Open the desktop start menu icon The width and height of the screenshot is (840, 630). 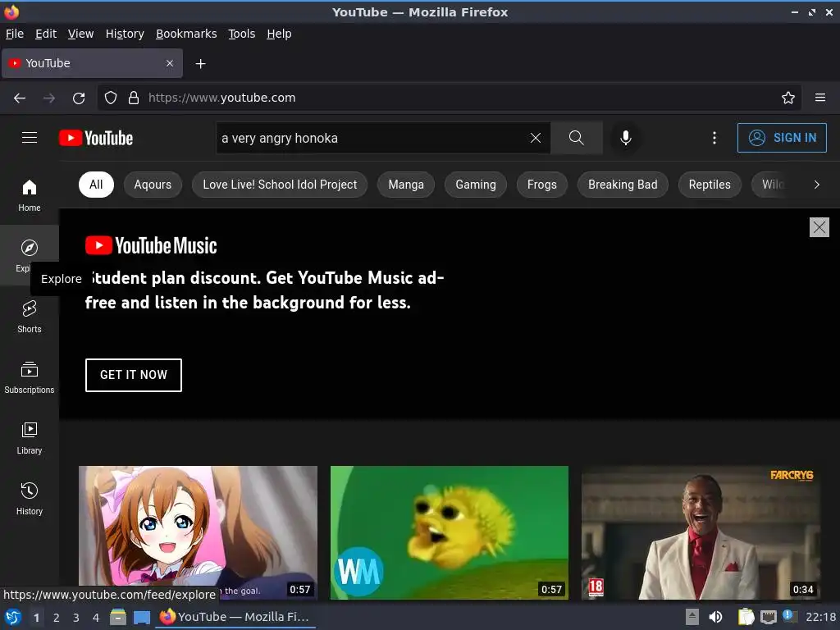click(x=13, y=617)
